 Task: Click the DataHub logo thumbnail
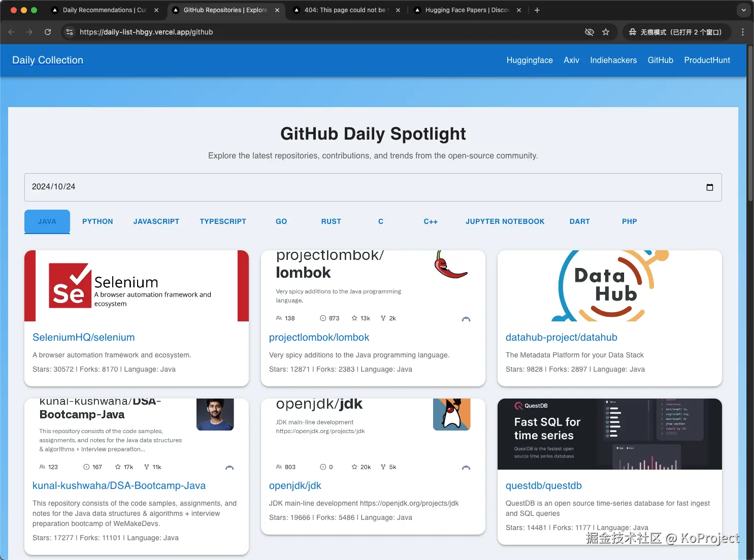[x=610, y=286]
